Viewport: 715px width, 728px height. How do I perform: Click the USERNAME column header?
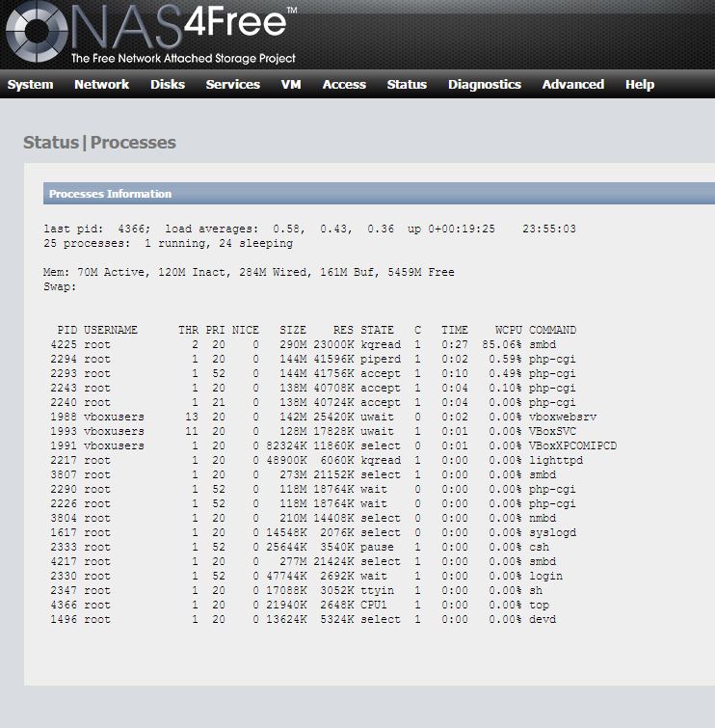[x=111, y=330]
